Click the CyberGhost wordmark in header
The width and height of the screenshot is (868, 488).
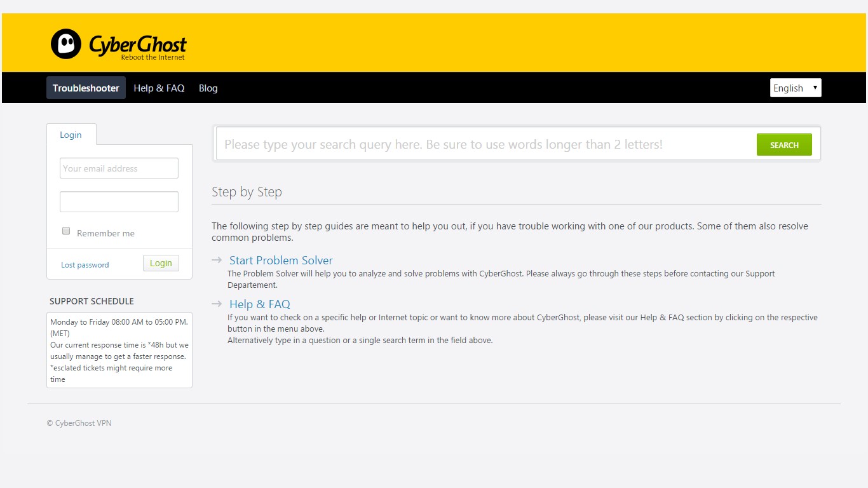(x=137, y=44)
